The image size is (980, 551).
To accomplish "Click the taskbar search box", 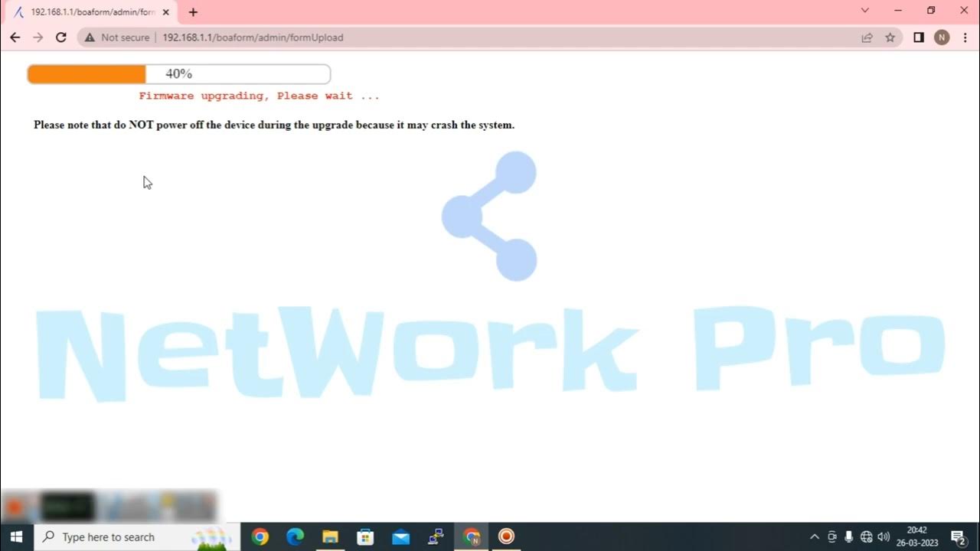I will click(x=136, y=536).
